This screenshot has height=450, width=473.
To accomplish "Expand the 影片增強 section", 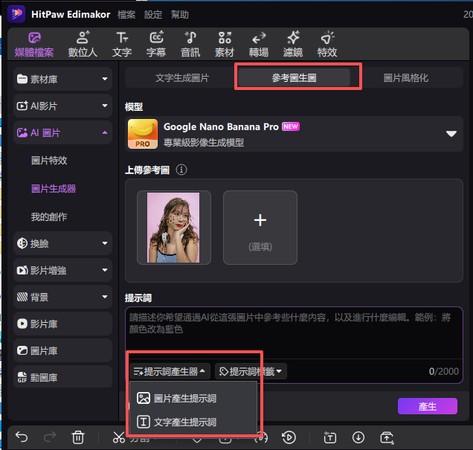I will [63, 270].
